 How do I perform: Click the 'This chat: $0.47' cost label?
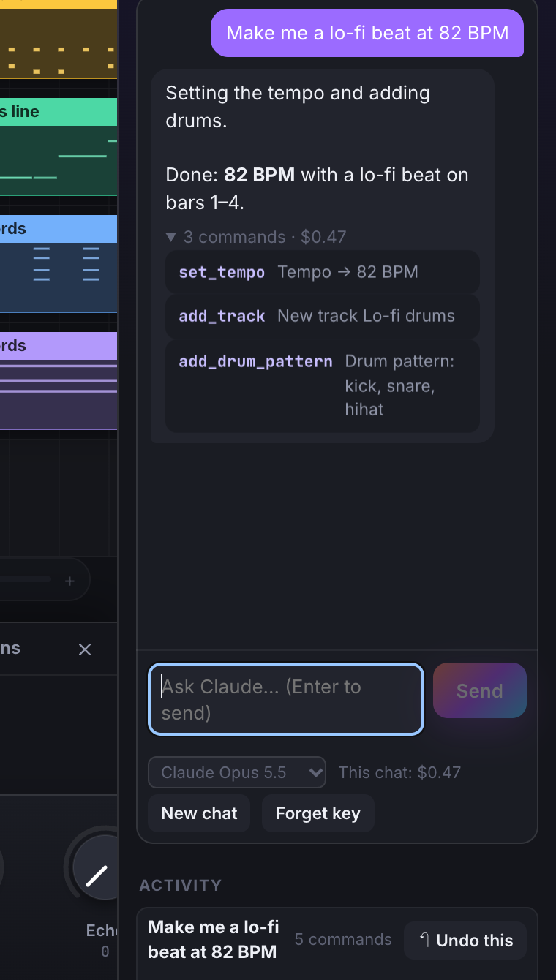[399, 772]
